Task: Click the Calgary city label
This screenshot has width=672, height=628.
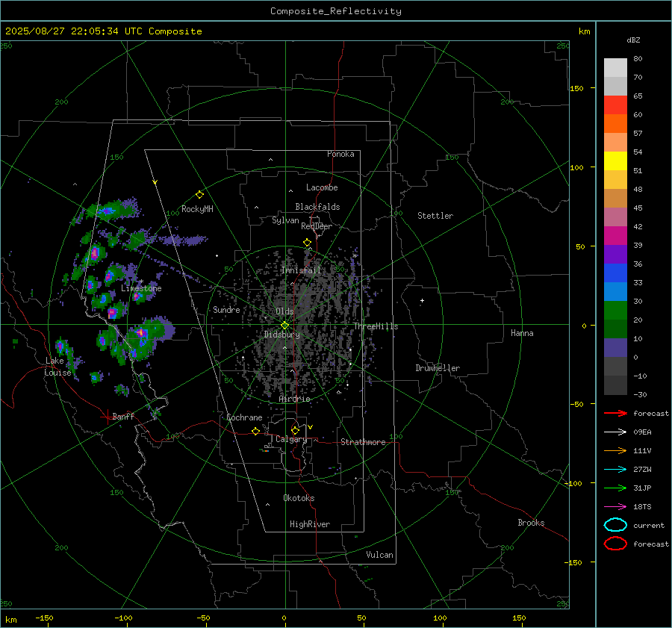Action: [x=291, y=439]
